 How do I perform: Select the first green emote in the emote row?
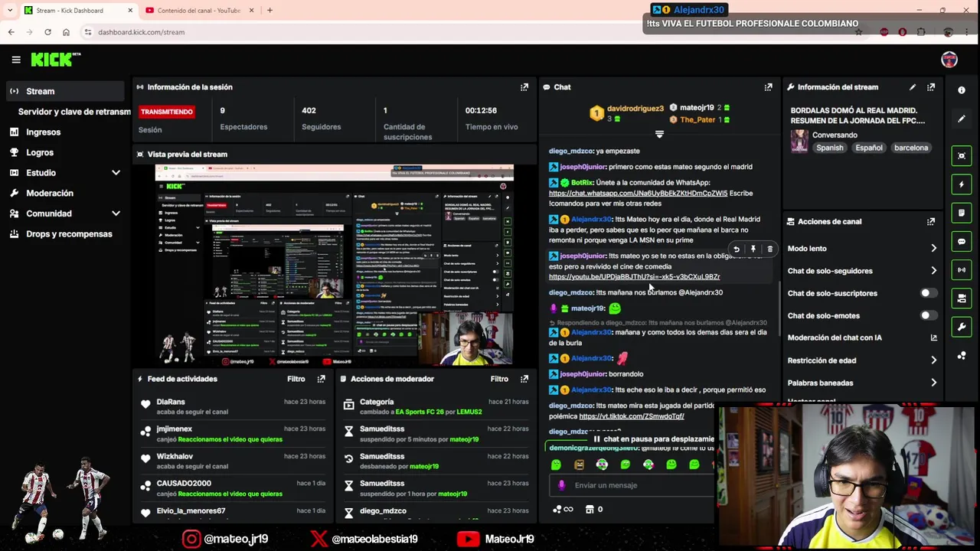(x=556, y=465)
